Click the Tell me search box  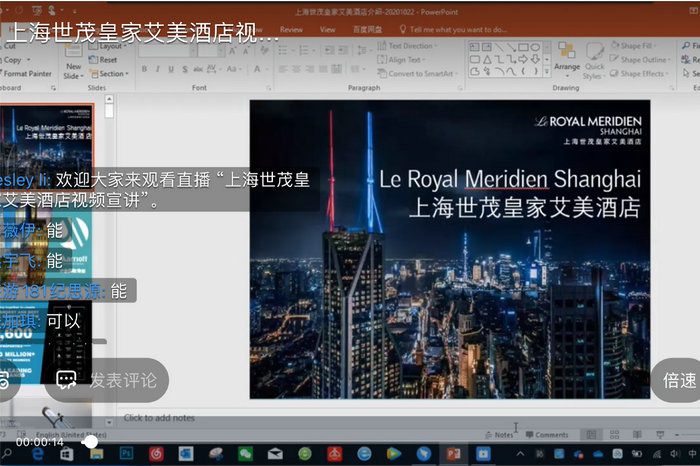click(453, 29)
